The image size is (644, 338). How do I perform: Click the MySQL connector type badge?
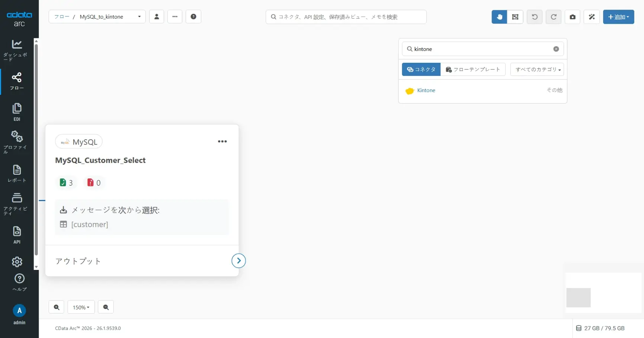pos(79,142)
